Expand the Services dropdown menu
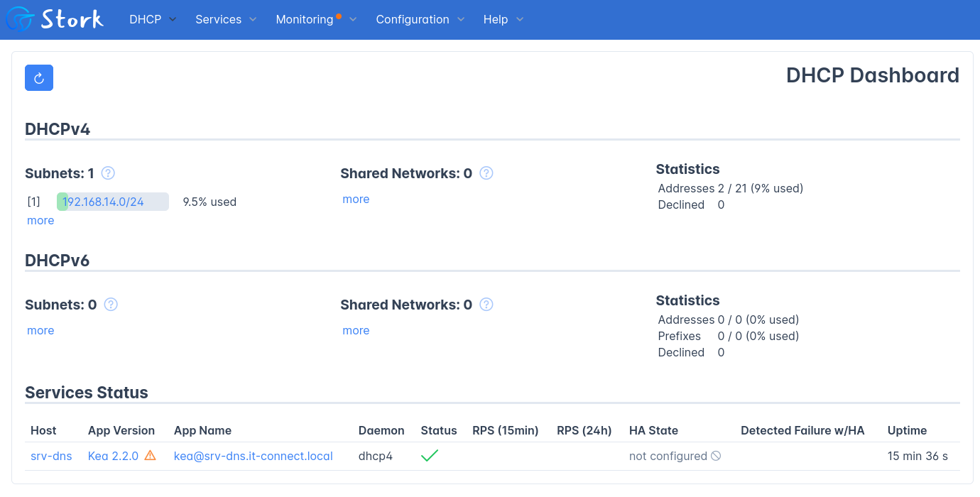The height and width of the screenshot is (497, 980). [x=225, y=20]
